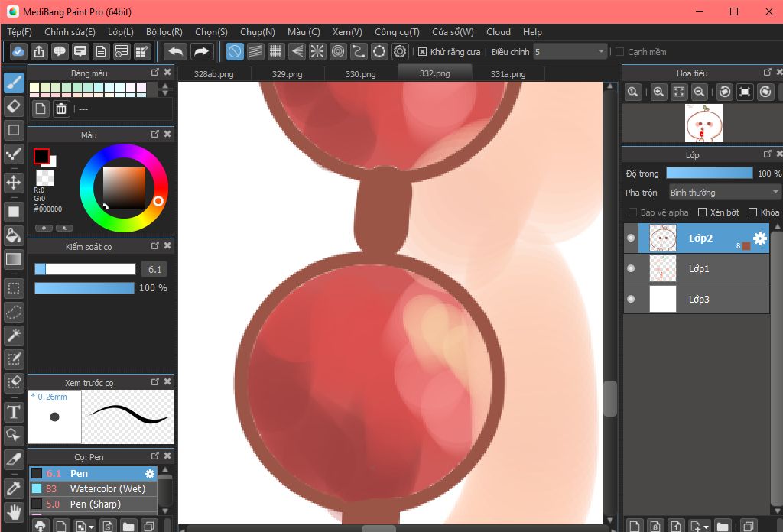Select the Gradient tool
Viewport: 783px width, 532px height.
click(x=14, y=259)
